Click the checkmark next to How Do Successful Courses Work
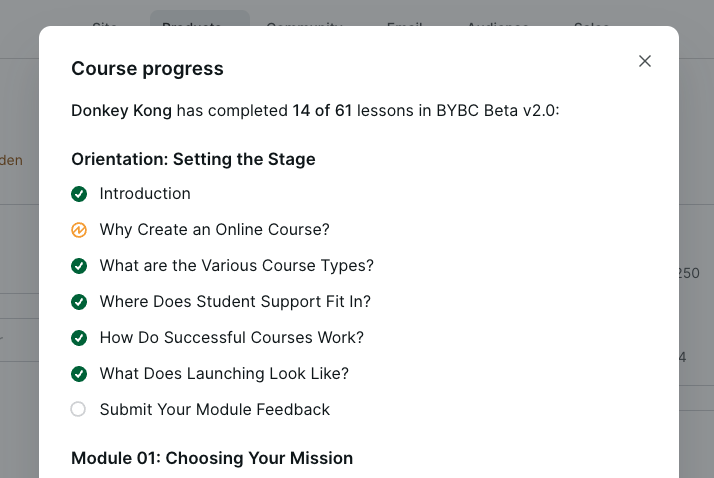Image resolution: width=714 pixels, height=478 pixels. [79, 338]
